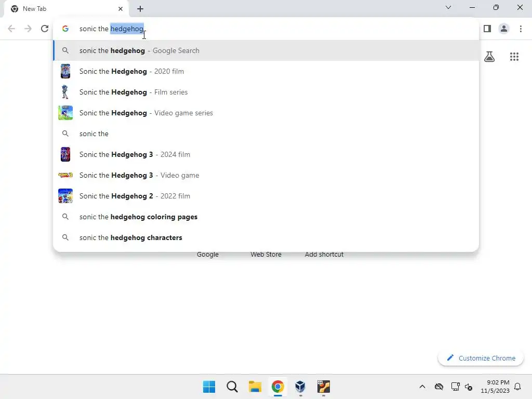Click magnifier icon beside 'sonic the'
The width and height of the screenshot is (532, 399).
pyautogui.click(x=65, y=134)
